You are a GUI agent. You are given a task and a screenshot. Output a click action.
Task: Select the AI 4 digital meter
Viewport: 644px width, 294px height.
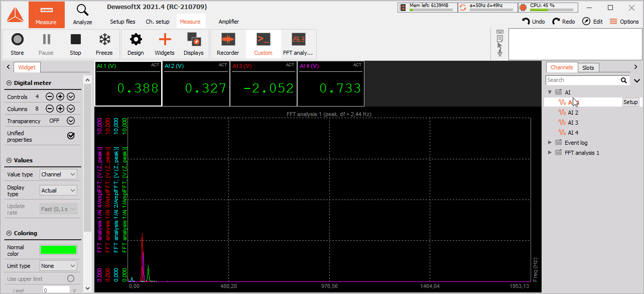tap(330, 84)
